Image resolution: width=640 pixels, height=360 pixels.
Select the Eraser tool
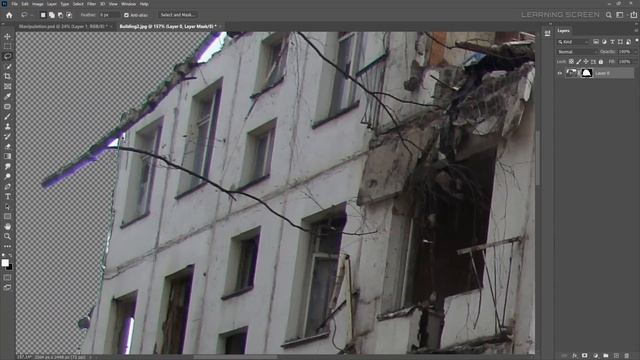[7, 146]
